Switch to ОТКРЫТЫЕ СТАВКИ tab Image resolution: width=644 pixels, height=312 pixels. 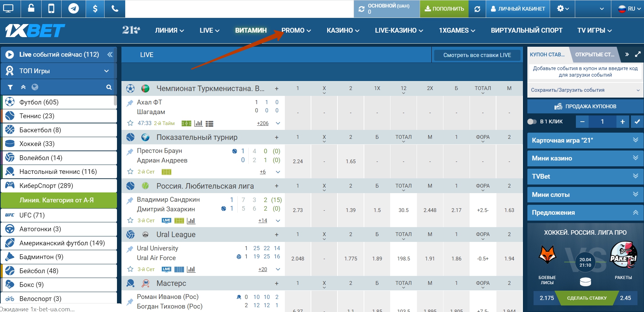595,54
